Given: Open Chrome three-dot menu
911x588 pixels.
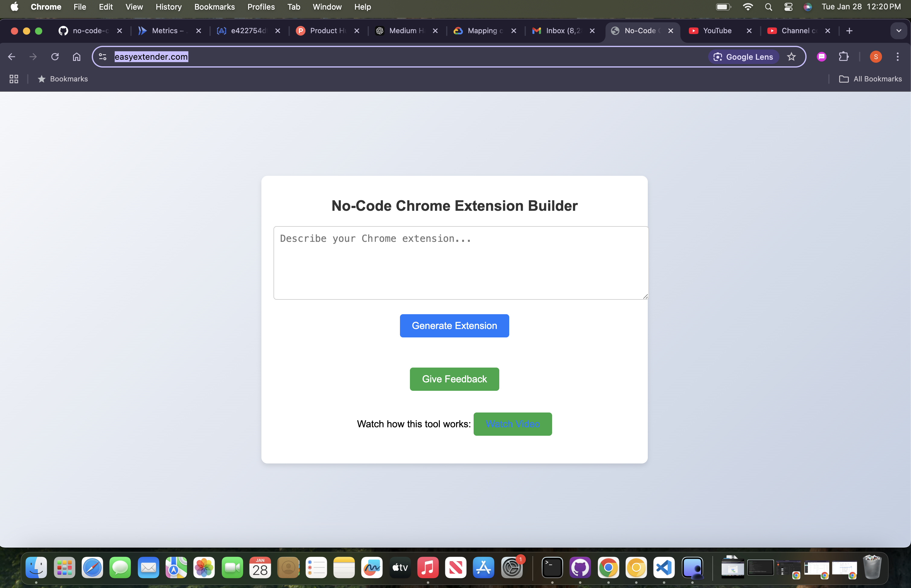Looking at the screenshot, I should point(898,57).
